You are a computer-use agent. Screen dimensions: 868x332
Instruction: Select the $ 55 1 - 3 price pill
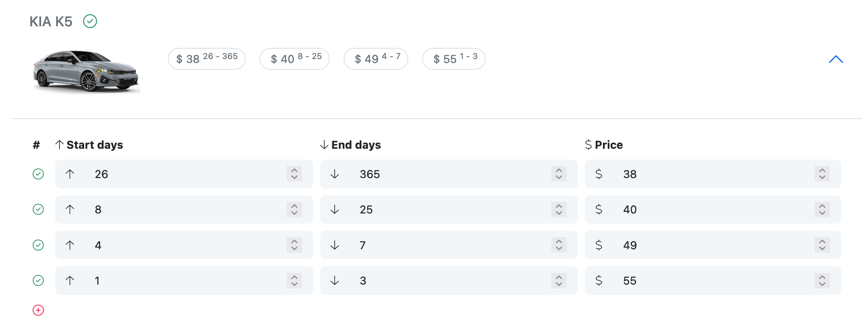coord(454,59)
